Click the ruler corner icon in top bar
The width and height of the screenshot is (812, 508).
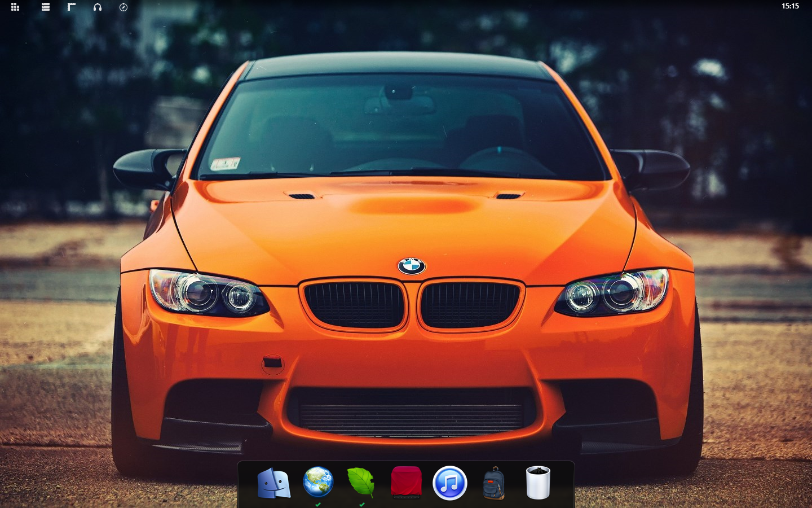[72, 7]
